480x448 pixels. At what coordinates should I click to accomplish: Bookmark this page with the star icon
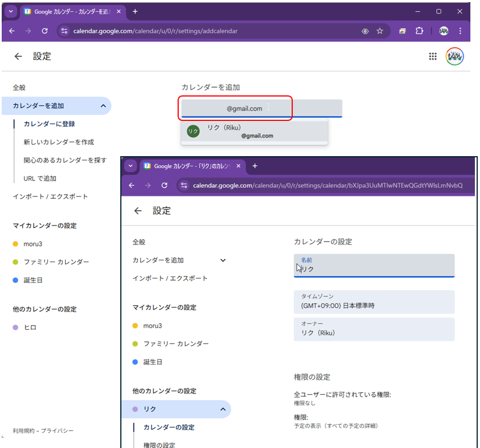(380, 31)
